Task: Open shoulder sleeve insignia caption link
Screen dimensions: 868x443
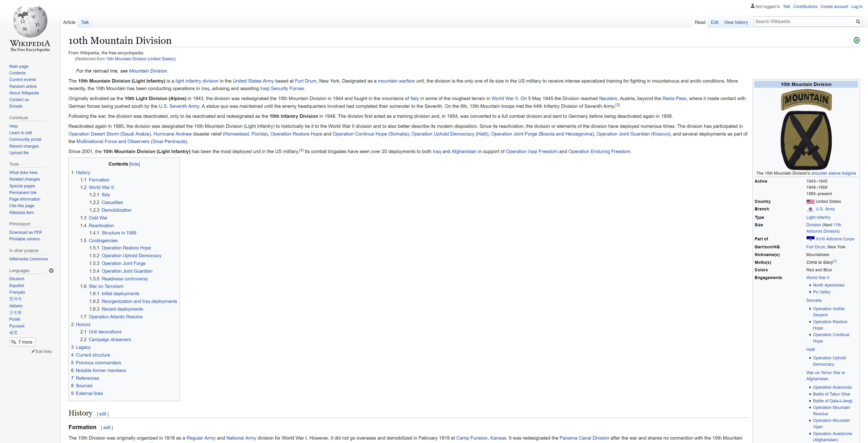Action: click(x=834, y=173)
